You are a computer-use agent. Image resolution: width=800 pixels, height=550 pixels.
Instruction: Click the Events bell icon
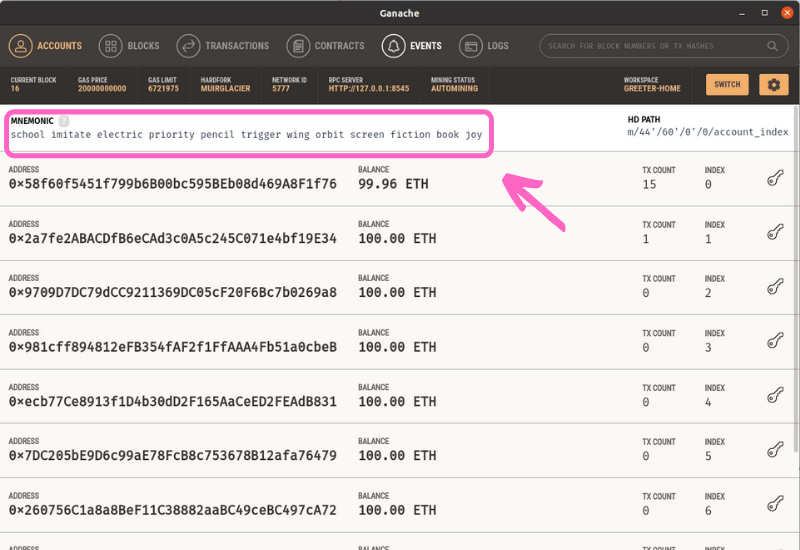click(x=393, y=46)
